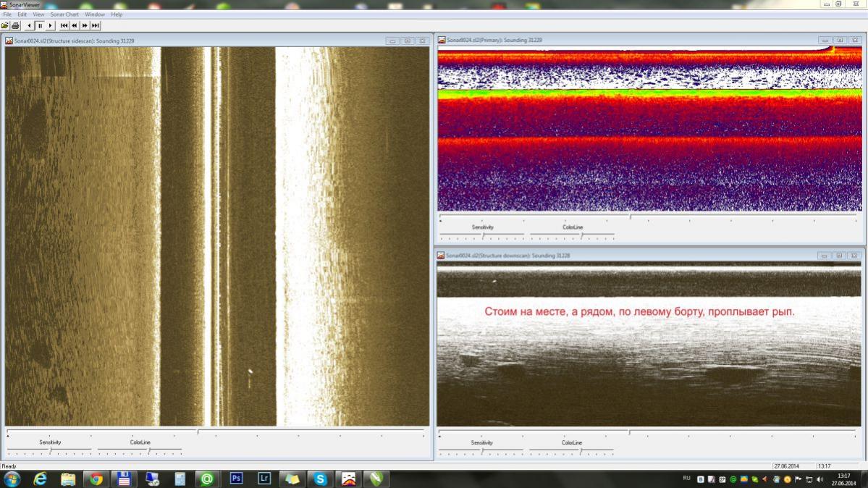This screenshot has width=868, height=488.
Task: Click the RU language indicator
Action: click(x=686, y=479)
